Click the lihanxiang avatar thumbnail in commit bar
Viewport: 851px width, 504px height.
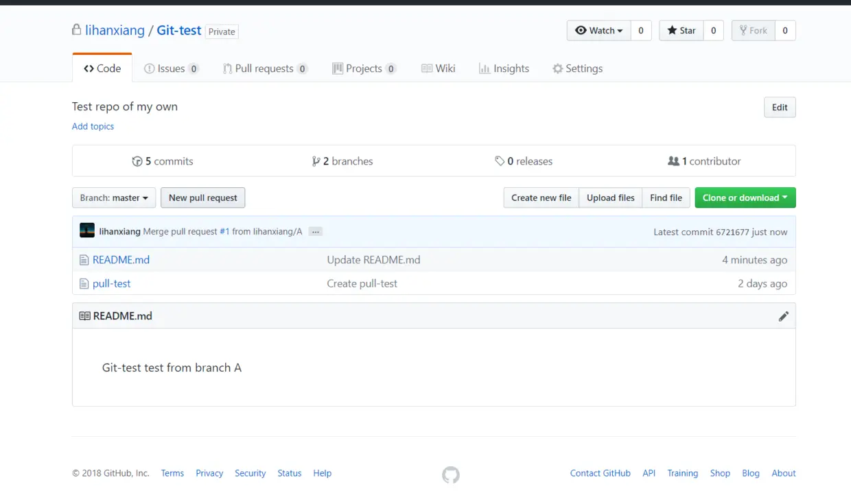tap(87, 231)
